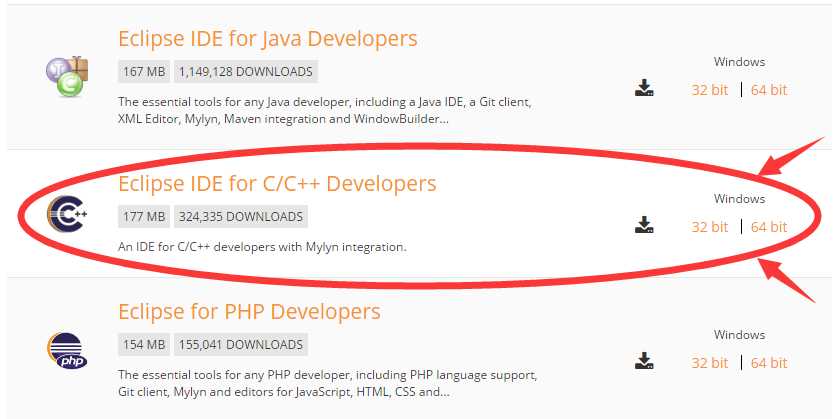The image size is (838, 419).
Task: Click the Eclipse C/C++ package icon
Action: [x=68, y=214]
